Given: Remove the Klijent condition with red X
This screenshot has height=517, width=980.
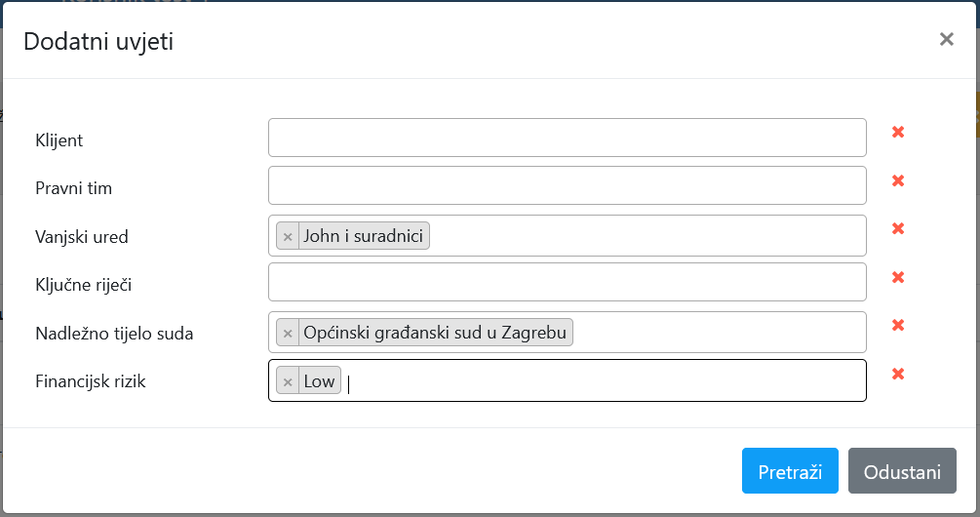Looking at the screenshot, I should [898, 132].
